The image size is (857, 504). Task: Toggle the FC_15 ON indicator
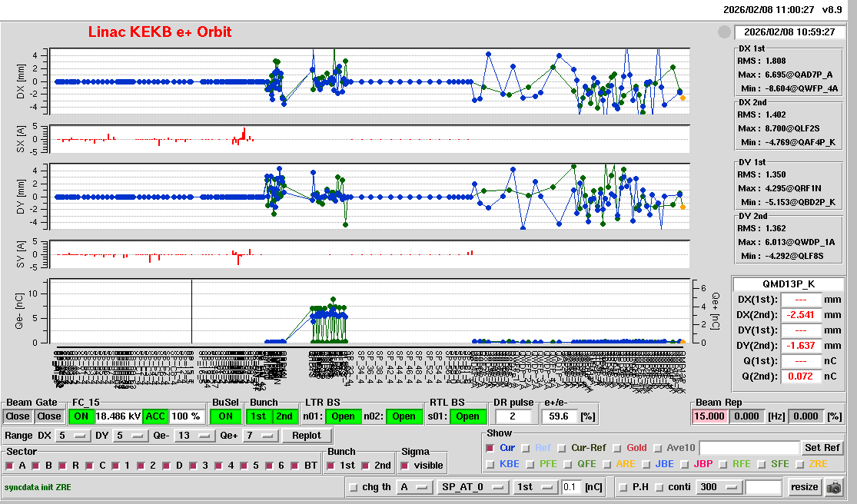[80, 416]
